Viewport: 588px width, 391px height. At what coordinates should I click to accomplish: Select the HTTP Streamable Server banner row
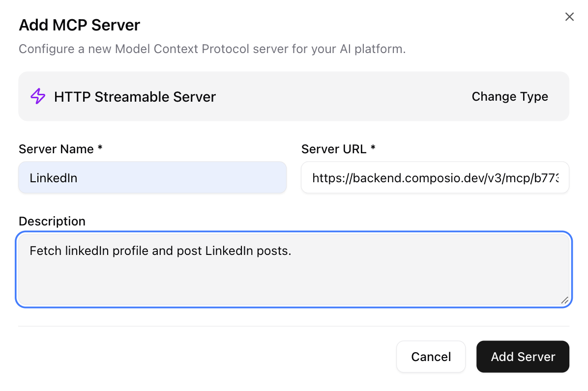click(294, 96)
